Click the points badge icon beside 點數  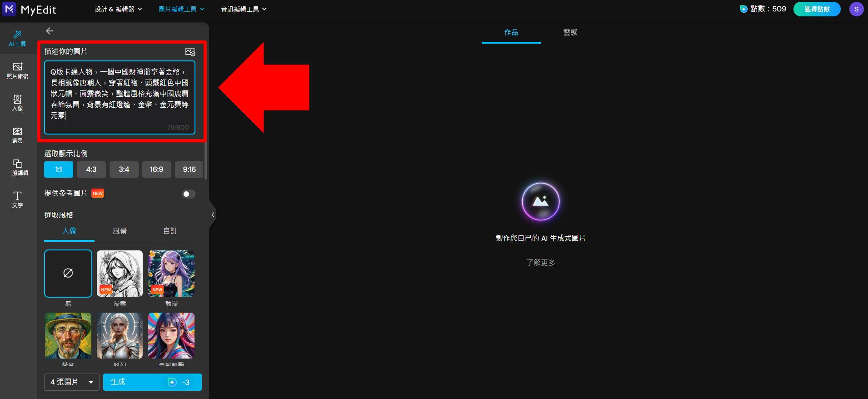click(x=743, y=9)
